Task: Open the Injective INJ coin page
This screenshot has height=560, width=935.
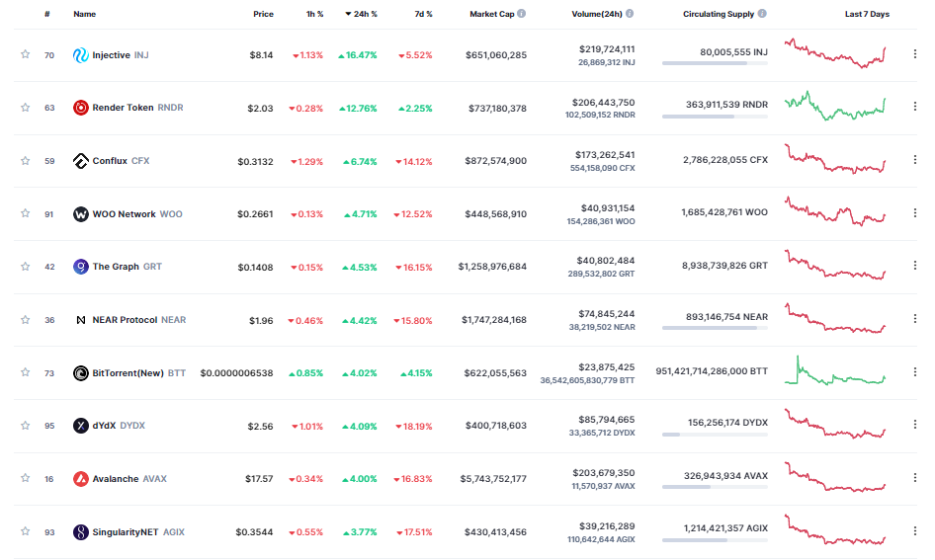Action: pyautogui.click(x=121, y=54)
